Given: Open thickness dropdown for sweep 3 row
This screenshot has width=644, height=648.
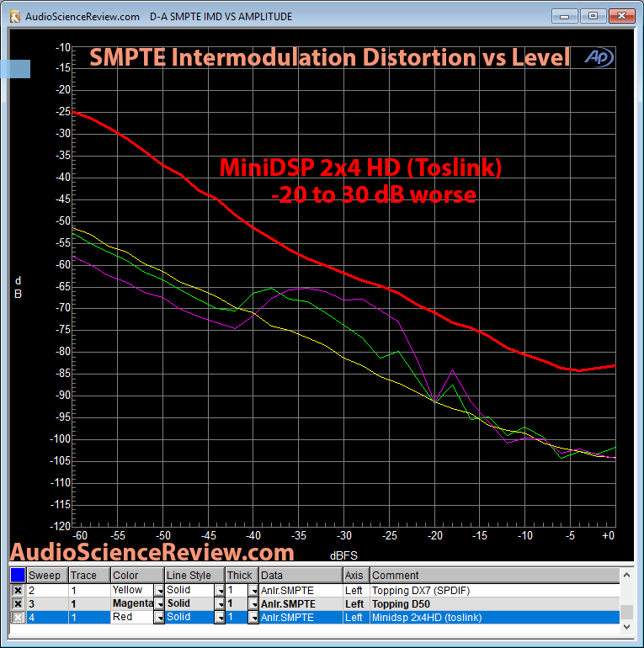Looking at the screenshot, I should tap(253, 604).
